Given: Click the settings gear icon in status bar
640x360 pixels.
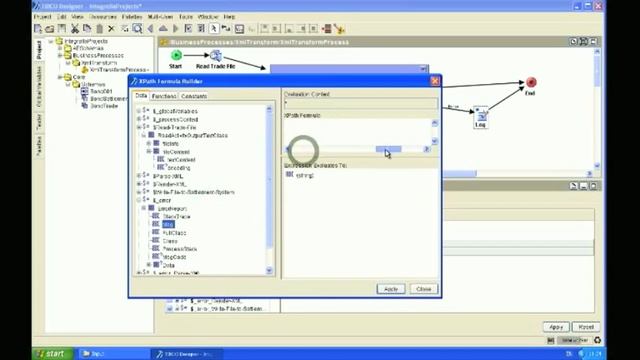Looking at the screenshot, I should tap(598, 340).
